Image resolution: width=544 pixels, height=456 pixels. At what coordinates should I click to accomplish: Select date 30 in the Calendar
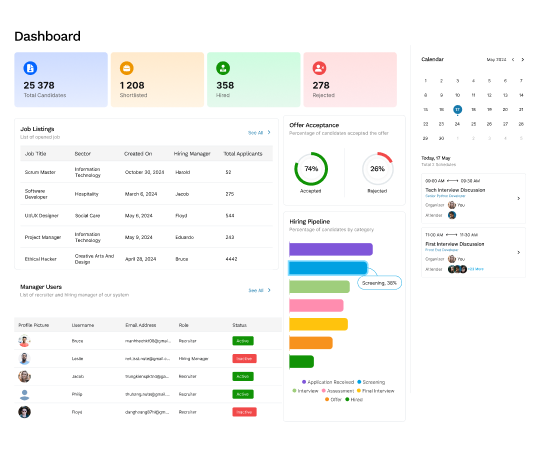click(441, 138)
